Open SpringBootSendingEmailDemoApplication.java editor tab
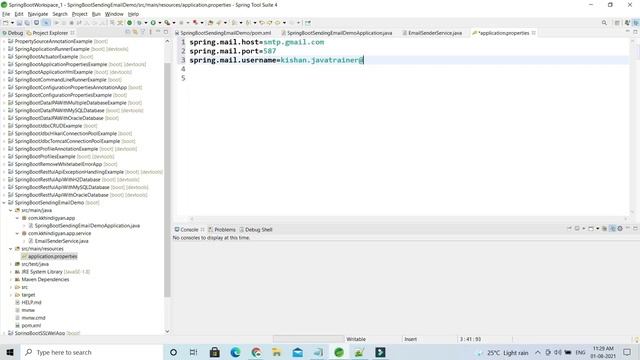Viewport: 640px width, 360px height. (336, 33)
